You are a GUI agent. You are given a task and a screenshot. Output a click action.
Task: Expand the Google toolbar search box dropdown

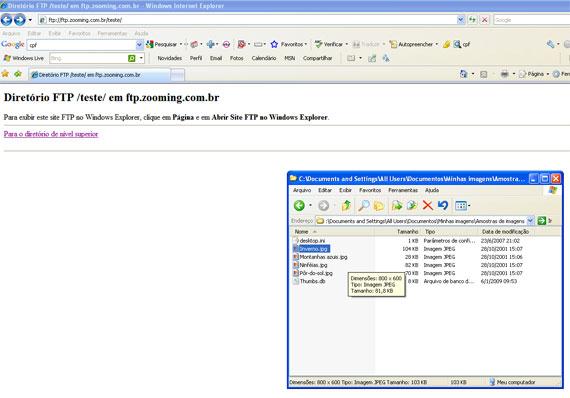[x=139, y=45]
